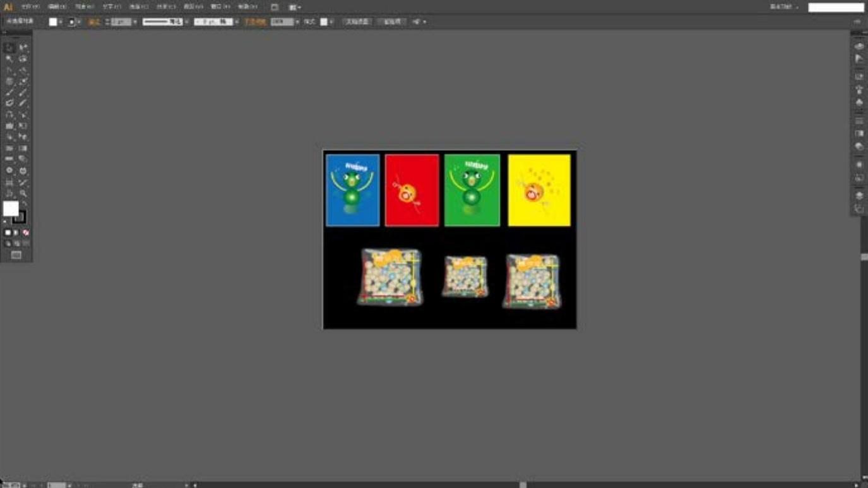Select the Paintbrush tool
The image size is (868, 488).
click(9, 92)
